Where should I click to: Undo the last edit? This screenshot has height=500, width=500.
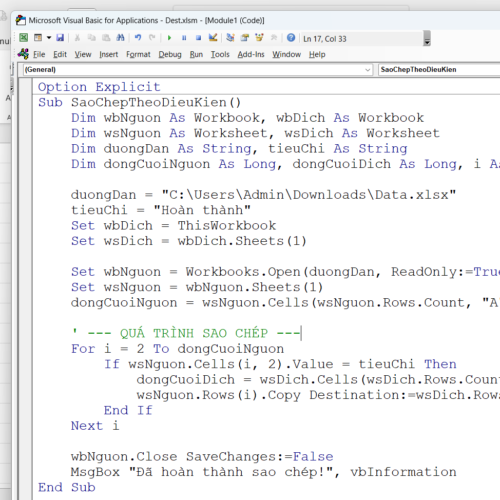[138, 38]
